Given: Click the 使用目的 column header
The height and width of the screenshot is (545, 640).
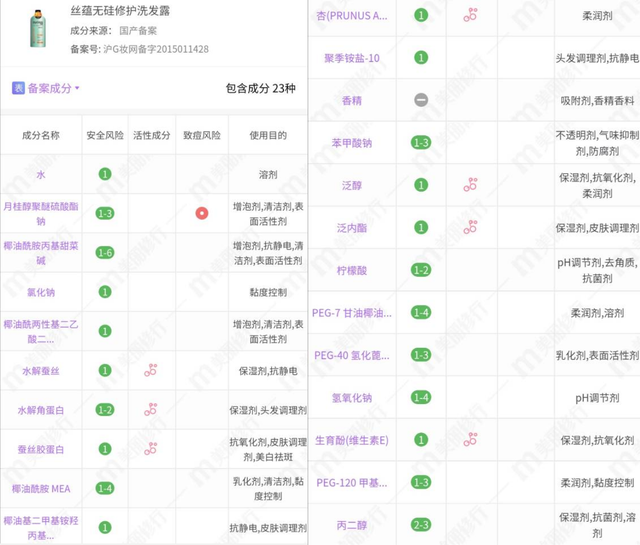Looking at the screenshot, I should point(268,135).
